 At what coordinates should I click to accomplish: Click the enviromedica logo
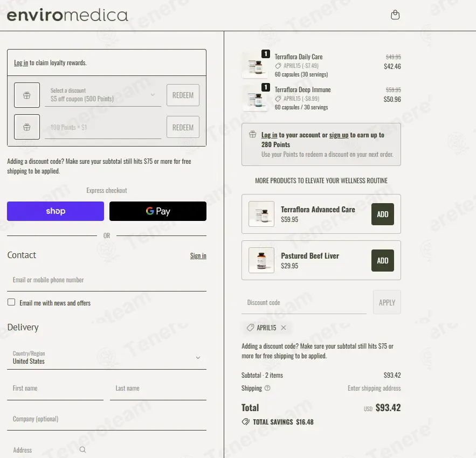[x=67, y=16]
